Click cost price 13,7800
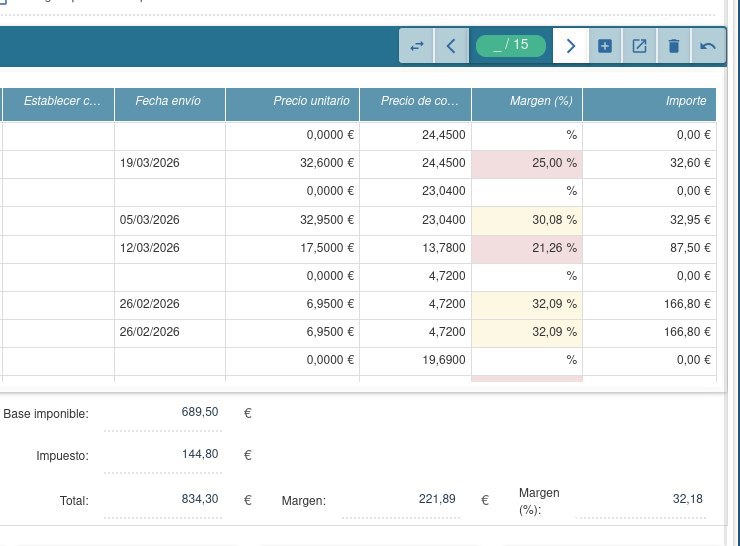 tap(415, 248)
